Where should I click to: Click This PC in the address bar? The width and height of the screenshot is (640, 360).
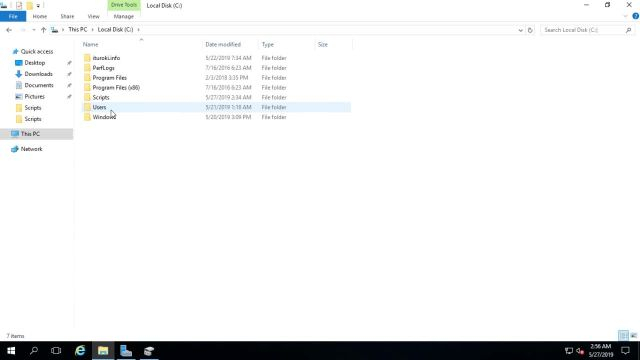click(x=78, y=30)
